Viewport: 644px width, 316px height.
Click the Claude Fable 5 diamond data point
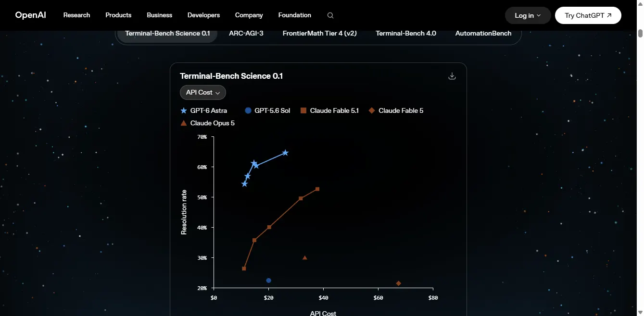pyautogui.click(x=399, y=283)
